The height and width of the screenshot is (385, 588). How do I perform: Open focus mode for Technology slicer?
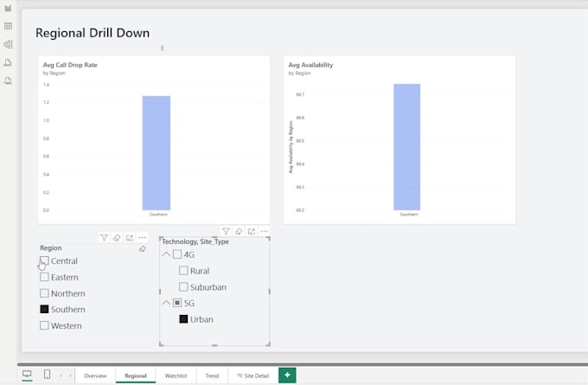252,231
